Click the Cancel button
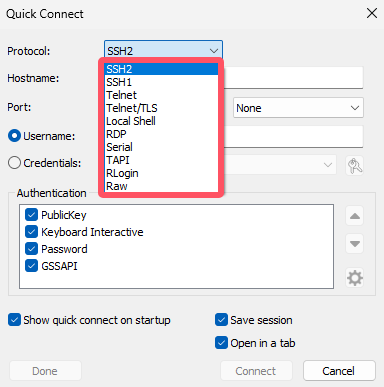 pyautogui.click(x=339, y=371)
